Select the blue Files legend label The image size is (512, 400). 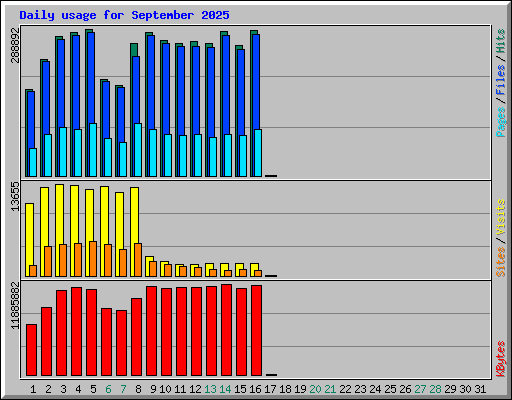pos(500,80)
